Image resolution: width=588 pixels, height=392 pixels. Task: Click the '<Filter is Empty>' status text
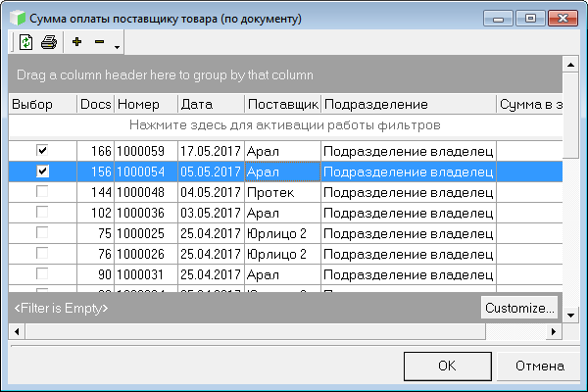[x=61, y=308]
